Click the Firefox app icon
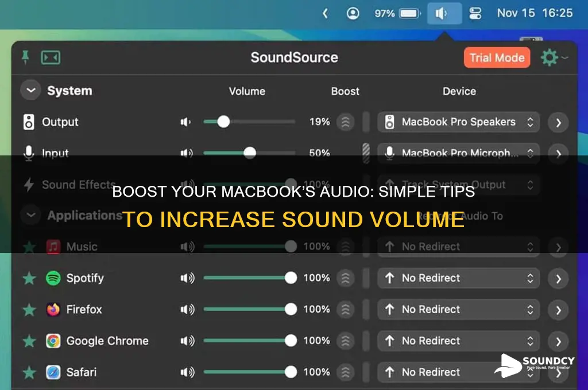Screen dimensions: 588x390 point(53,310)
